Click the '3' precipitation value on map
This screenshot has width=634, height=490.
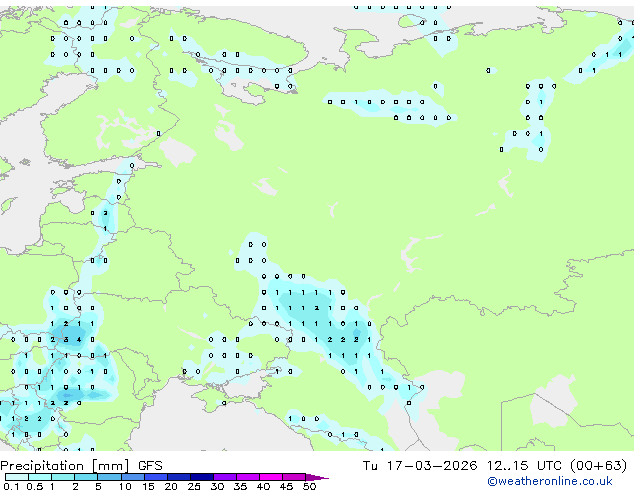(66, 340)
